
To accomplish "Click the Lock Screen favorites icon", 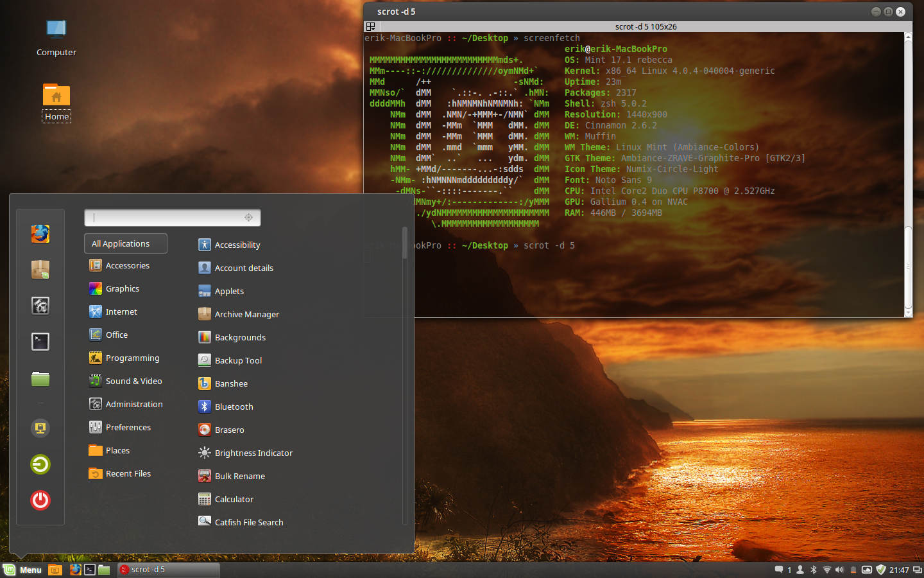I will (x=40, y=428).
